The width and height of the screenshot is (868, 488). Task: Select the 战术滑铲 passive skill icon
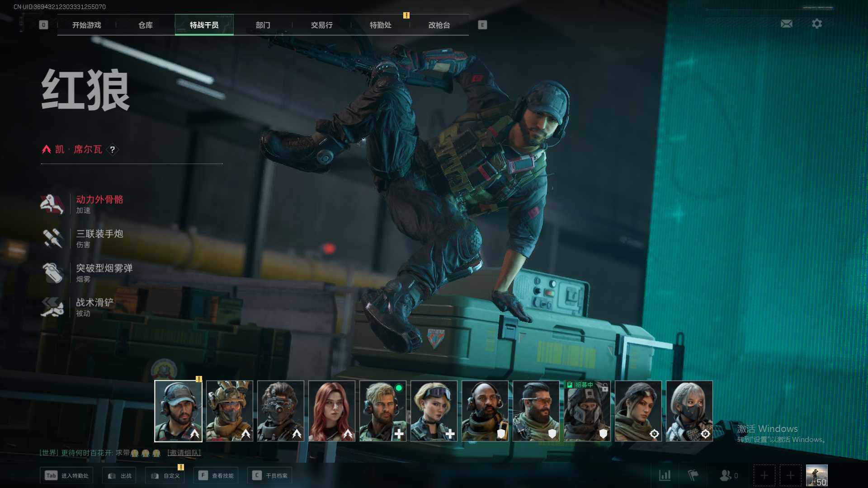(x=52, y=307)
